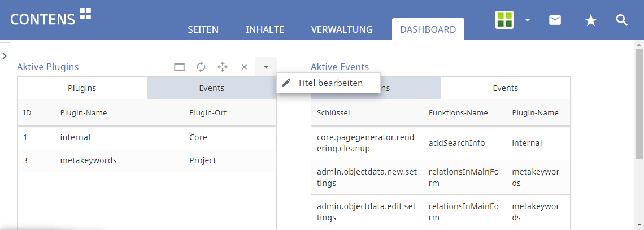Screen dimensions: 644x230
Task: Open search with magnifier icon
Action: [621, 20]
